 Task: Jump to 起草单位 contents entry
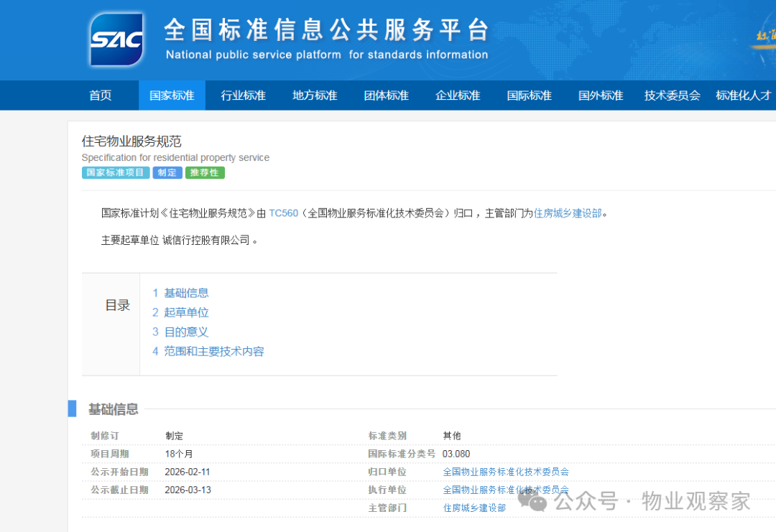pyautogui.click(x=186, y=312)
